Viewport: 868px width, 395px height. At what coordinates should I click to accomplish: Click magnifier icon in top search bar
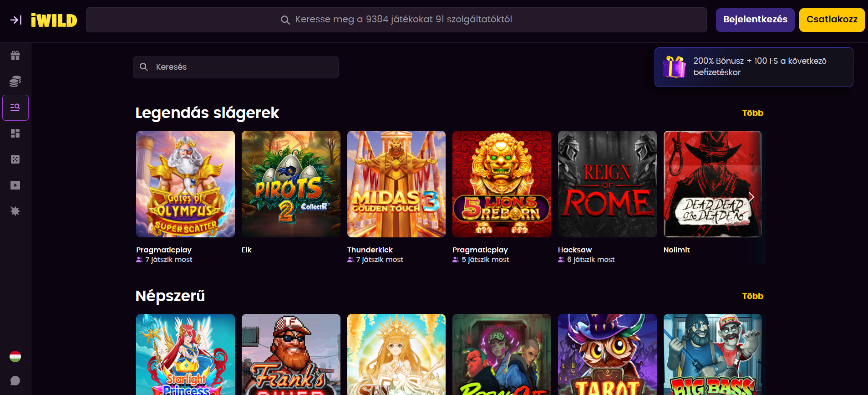pos(285,20)
